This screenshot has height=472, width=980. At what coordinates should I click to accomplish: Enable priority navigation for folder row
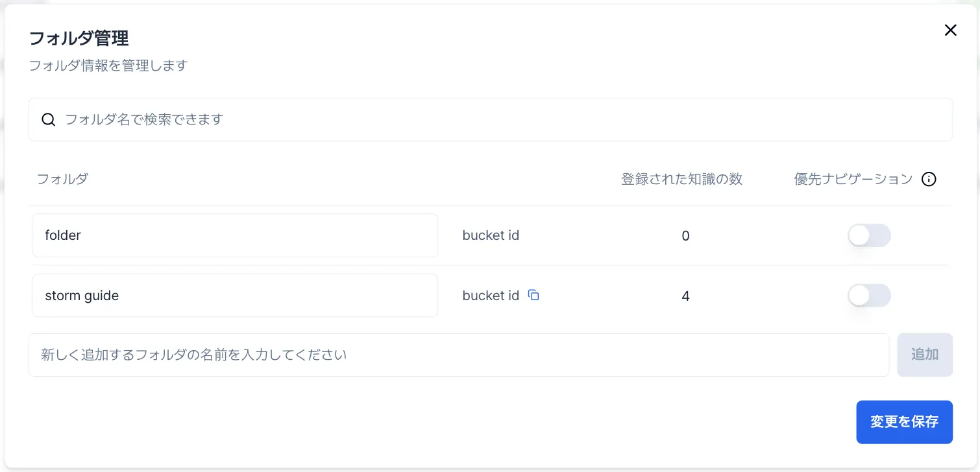pyautogui.click(x=868, y=235)
